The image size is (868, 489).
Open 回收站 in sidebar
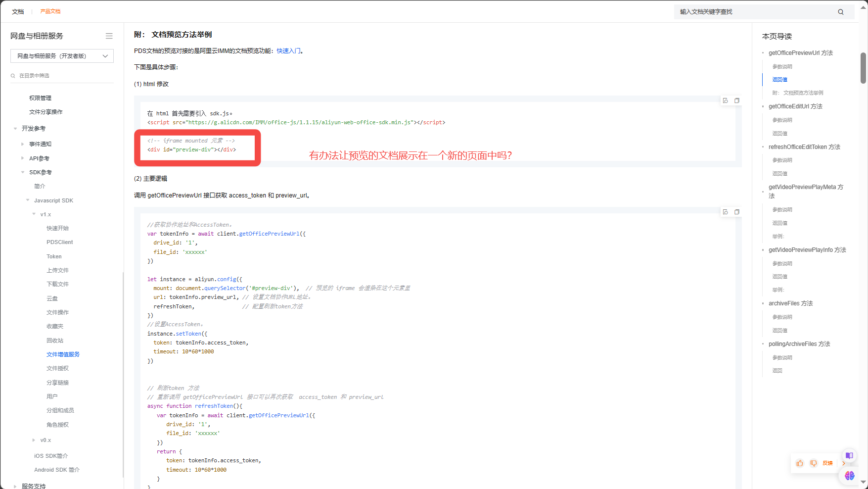point(55,341)
